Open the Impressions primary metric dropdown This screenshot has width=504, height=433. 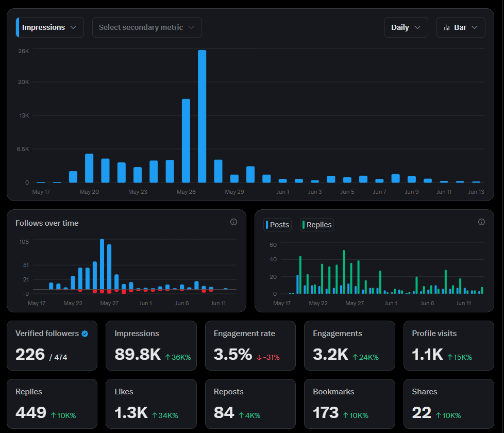(50, 27)
